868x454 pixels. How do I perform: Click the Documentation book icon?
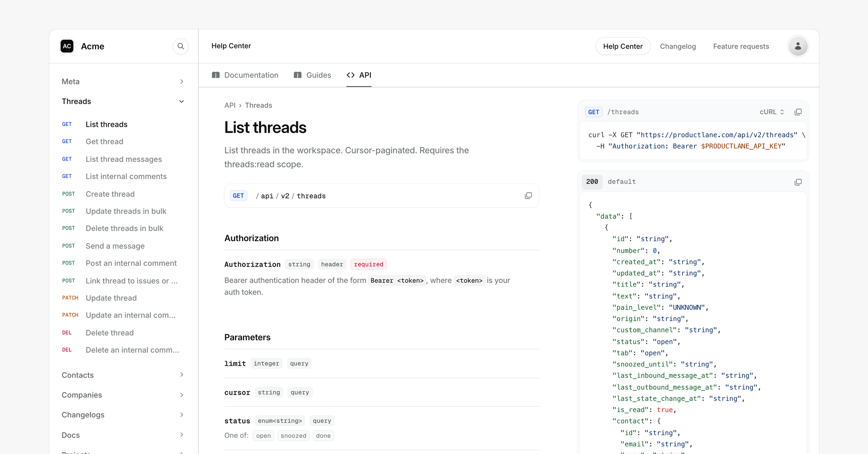pyautogui.click(x=216, y=75)
